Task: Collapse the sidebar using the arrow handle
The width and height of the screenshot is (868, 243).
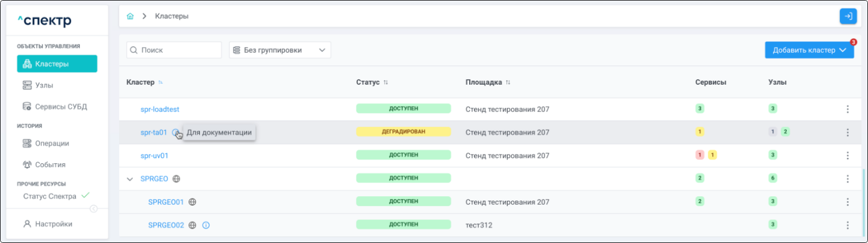Action: pyautogui.click(x=93, y=209)
